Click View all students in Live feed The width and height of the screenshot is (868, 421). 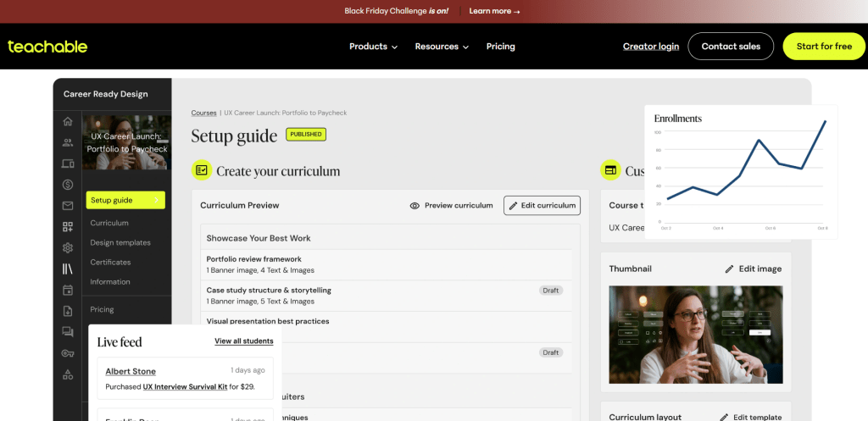[x=244, y=341]
